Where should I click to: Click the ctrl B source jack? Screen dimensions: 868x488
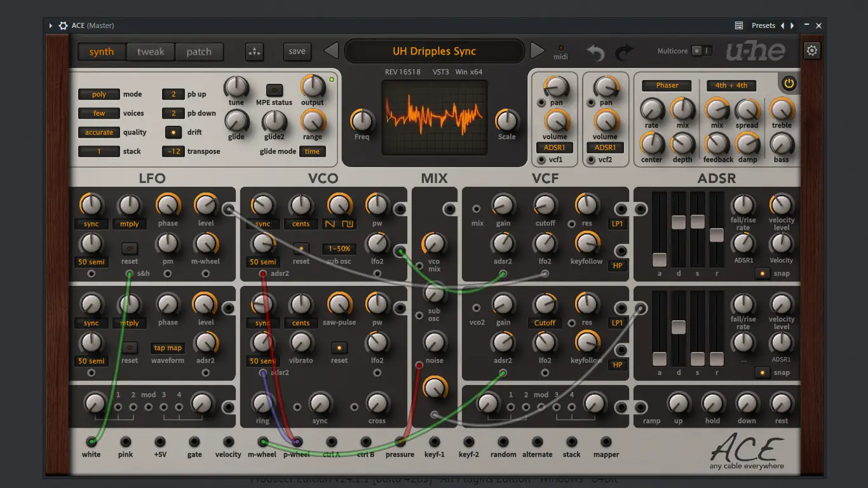(x=366, y=442)
